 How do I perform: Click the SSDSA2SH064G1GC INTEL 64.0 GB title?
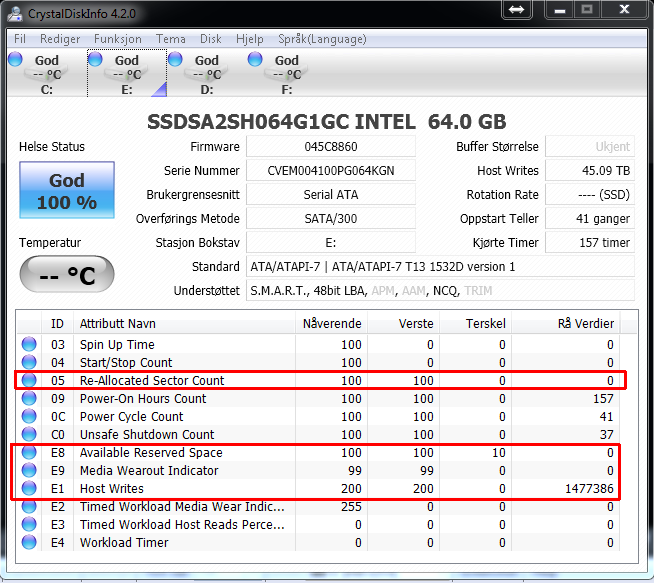[327, 122]
